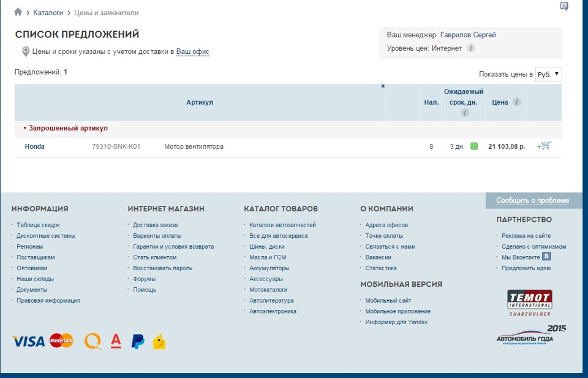Click the Honda brand link

point(34,146)
